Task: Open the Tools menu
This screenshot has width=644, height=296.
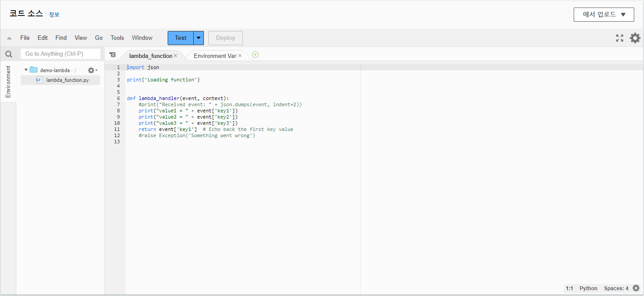Action: 117,38
